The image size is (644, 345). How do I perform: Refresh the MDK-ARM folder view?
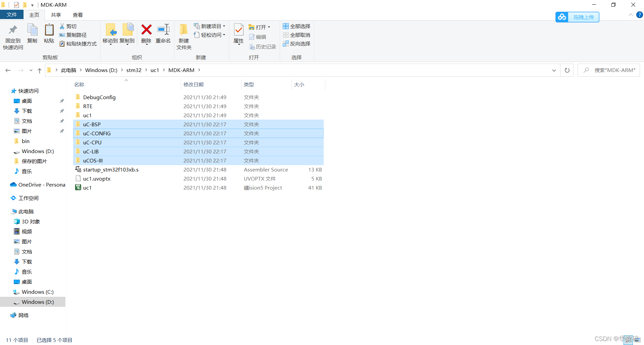click(567, 70)
